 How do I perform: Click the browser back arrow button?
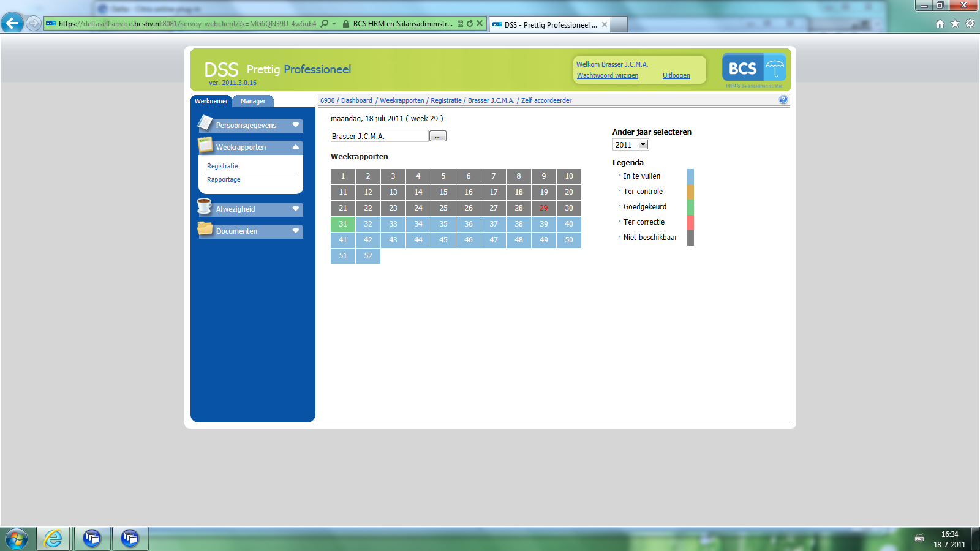pyautogui.click(x=12, y=23)
